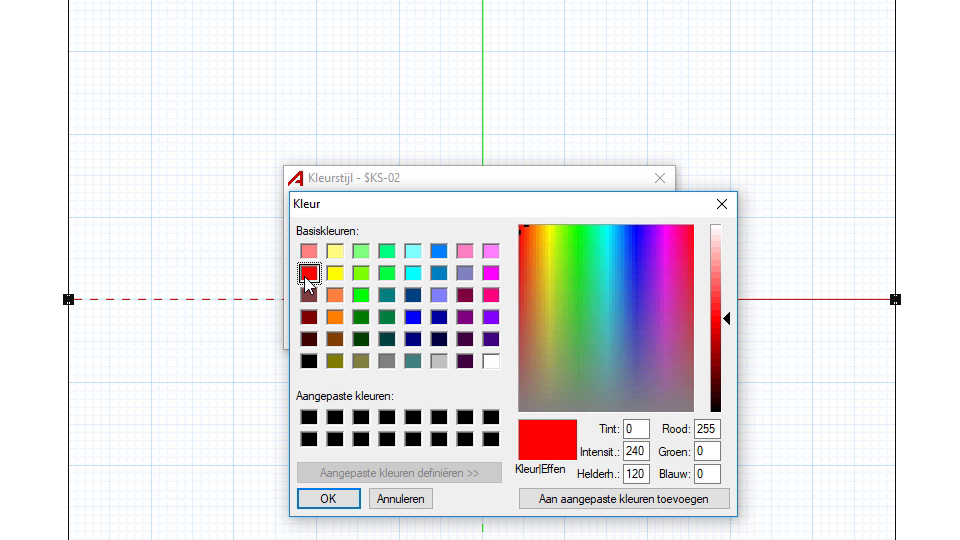Confirm the color with OK
The image size is (960, 540).
(x=329, y=498)
